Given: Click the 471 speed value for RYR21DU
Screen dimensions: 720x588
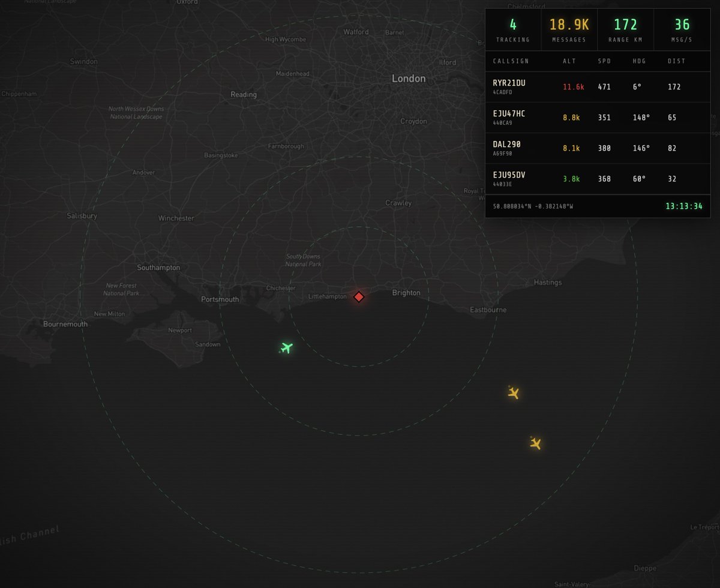Looking at the screenshot, I should click(604, 87).
